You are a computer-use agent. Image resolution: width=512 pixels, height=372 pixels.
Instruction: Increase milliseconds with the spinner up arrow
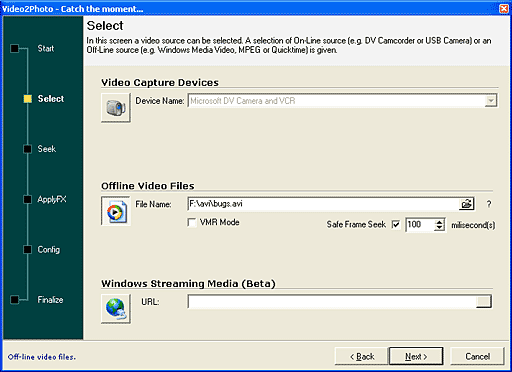(x=440, y=222)
